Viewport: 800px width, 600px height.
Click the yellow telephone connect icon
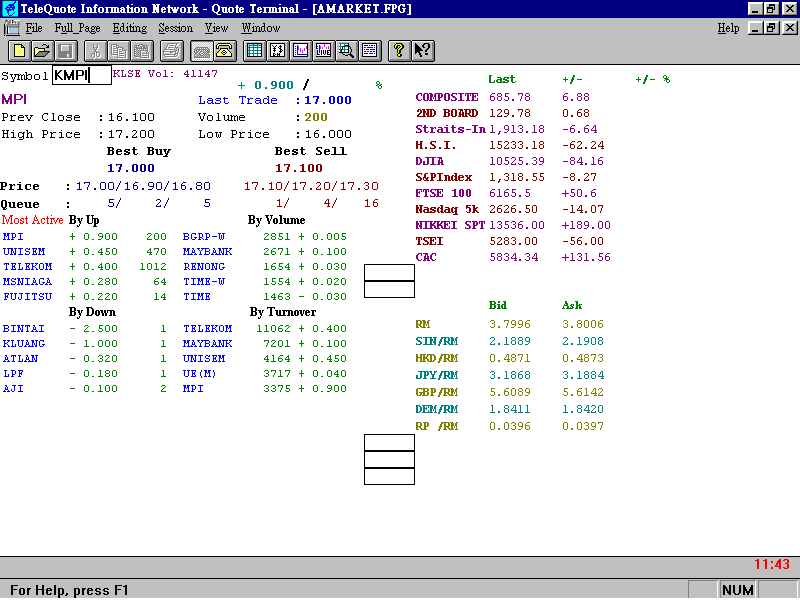coord(224,51)
